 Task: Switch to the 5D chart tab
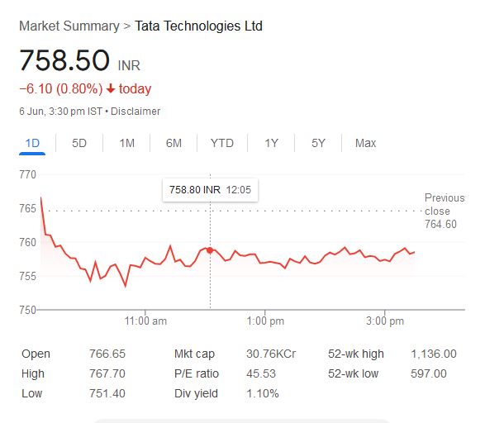coord(79,143)
